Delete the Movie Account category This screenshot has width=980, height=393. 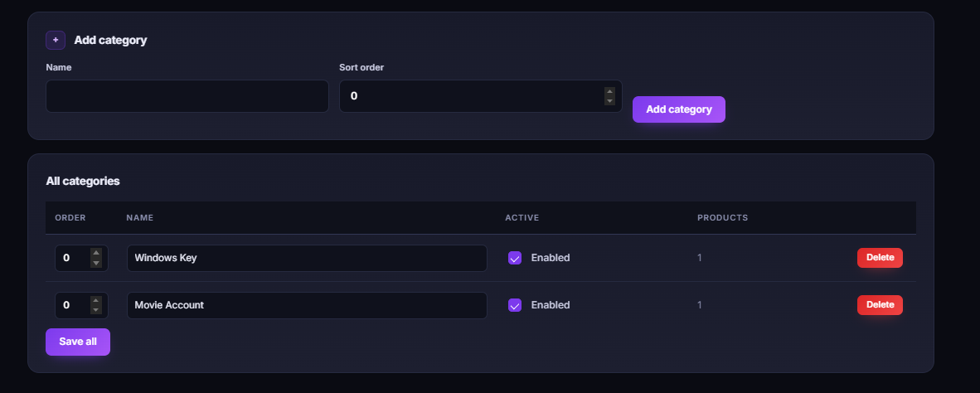pyautogui.click(x=880, y=305)
